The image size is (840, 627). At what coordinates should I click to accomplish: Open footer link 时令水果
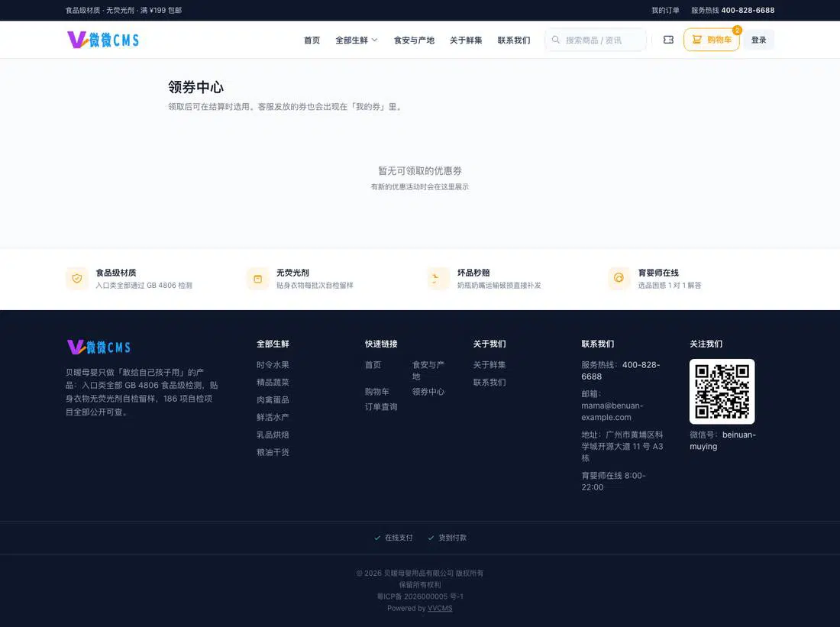(273, 365)
